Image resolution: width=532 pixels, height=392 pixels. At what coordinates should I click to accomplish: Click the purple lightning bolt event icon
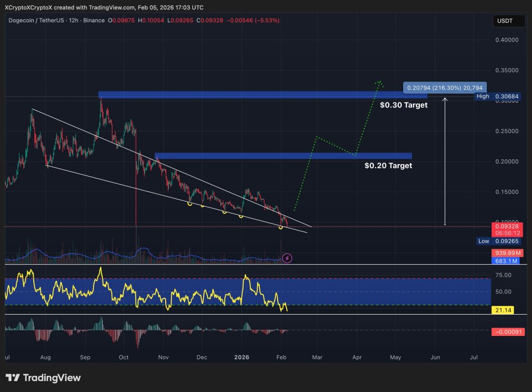click(286, 258)
